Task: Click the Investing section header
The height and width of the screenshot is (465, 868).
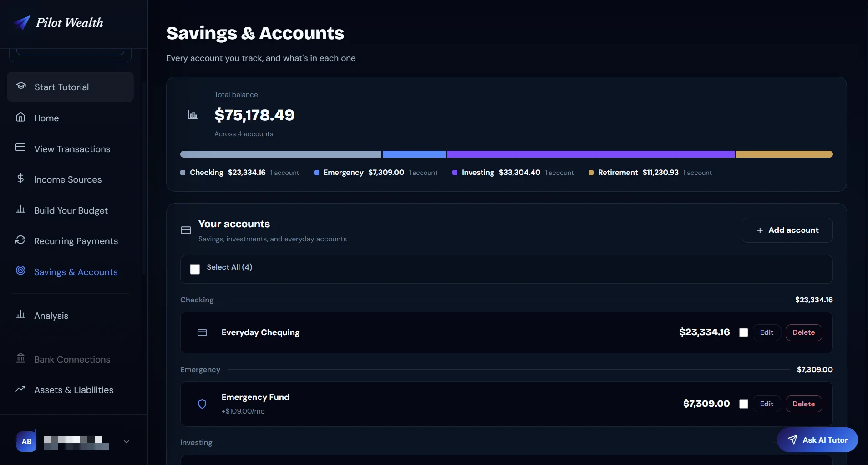Action: point(196,443)
